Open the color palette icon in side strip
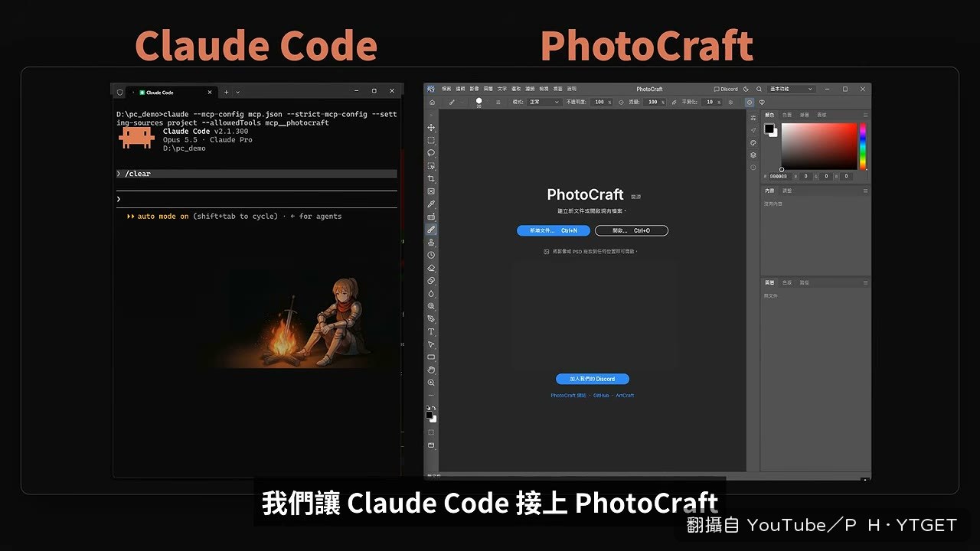 pyautogui.click(x=753, y=142)
